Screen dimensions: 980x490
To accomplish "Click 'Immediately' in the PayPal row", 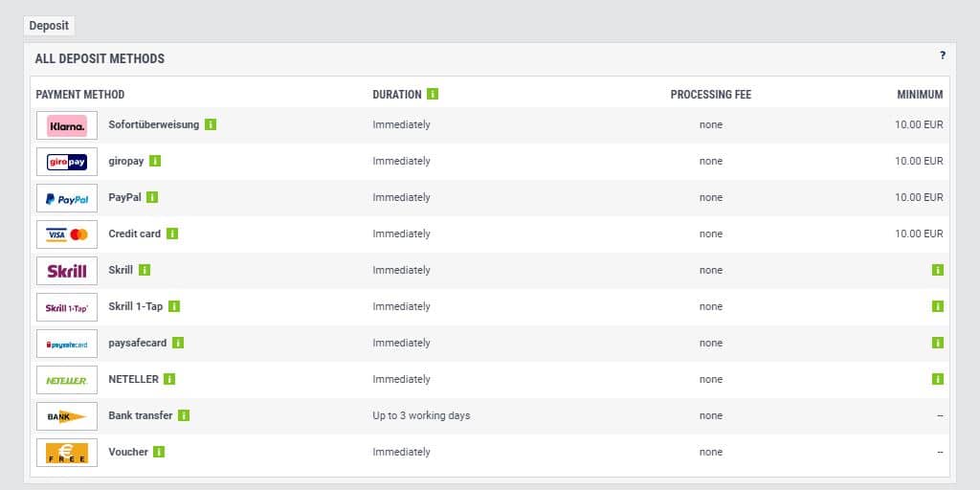I will pyautogui.click(x=401, y=197).
